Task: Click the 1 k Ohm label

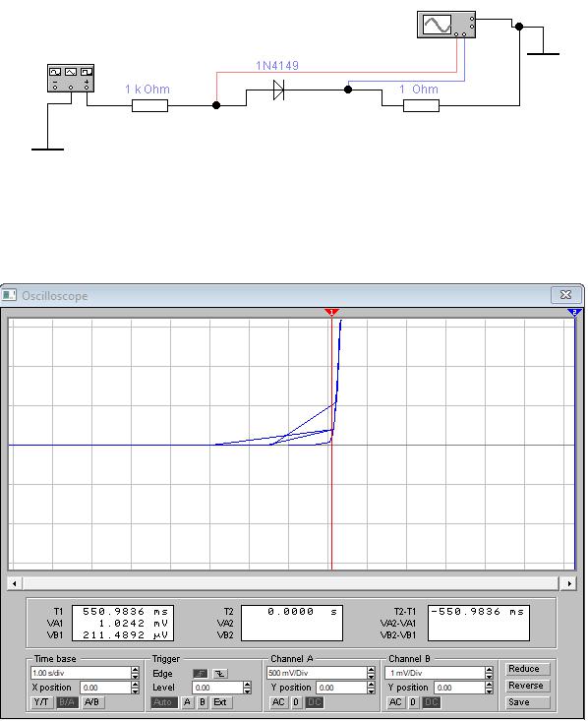Action: 147,90
